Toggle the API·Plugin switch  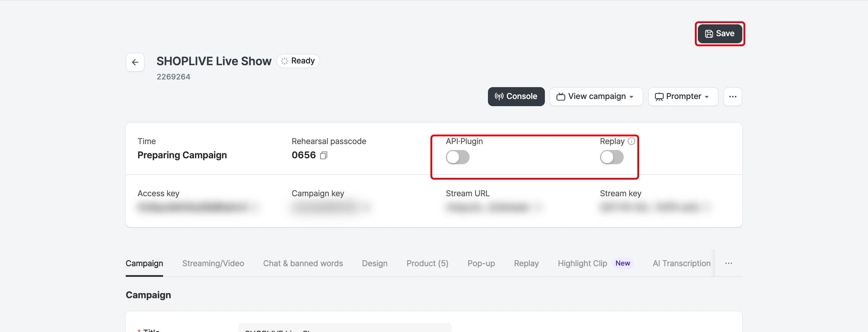coord(457,157)
